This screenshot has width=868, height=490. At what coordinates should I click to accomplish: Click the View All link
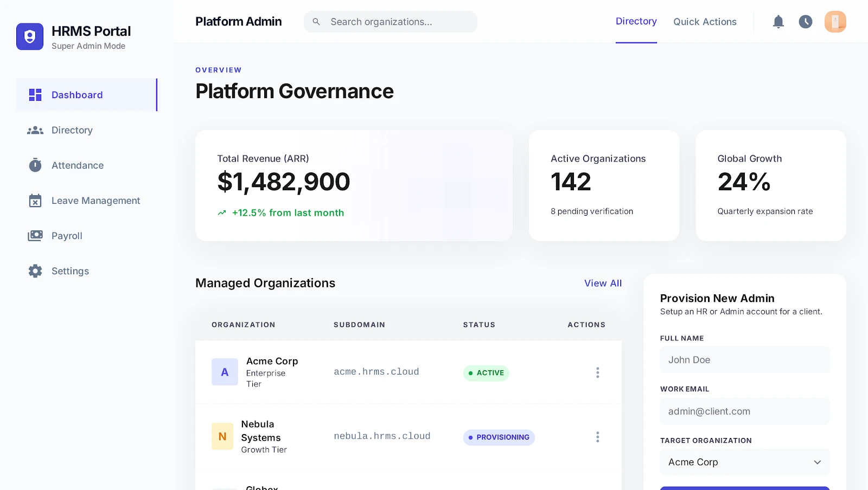[603, 283]
